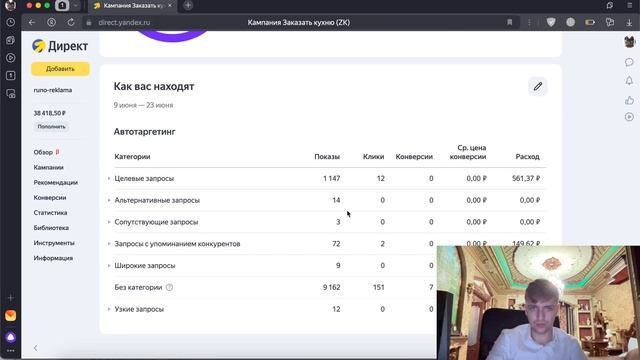Click the 'Без категории' row label
This screenshot has width=640, height=360.
pos(138,287)
